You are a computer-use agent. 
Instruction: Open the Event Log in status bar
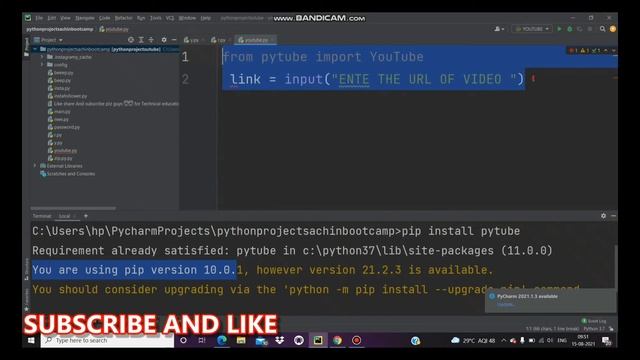pyautogui.click(x=594, y=321)
